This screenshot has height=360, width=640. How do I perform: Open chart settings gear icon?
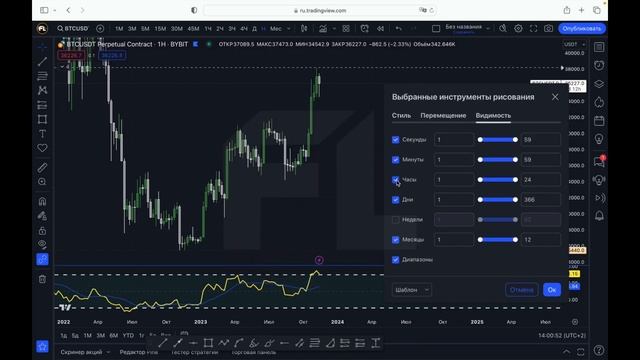(x=518, y=29)
